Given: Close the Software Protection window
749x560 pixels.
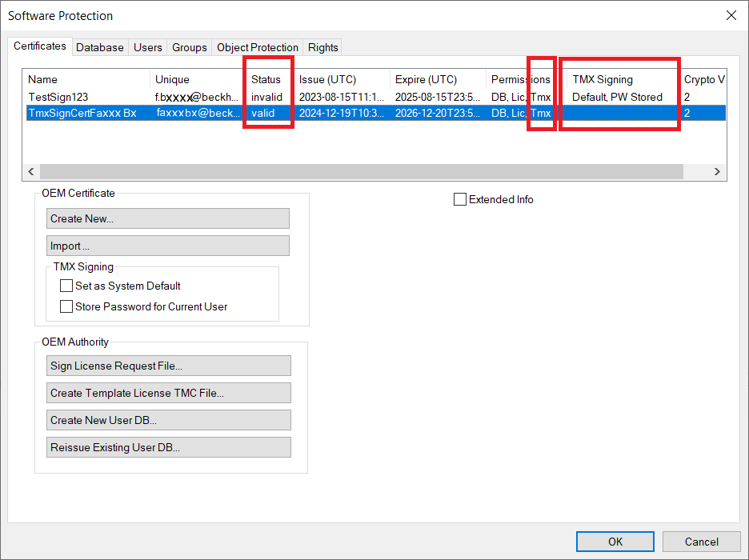Looking at the screenshot, I should click(x=731, y=15).
